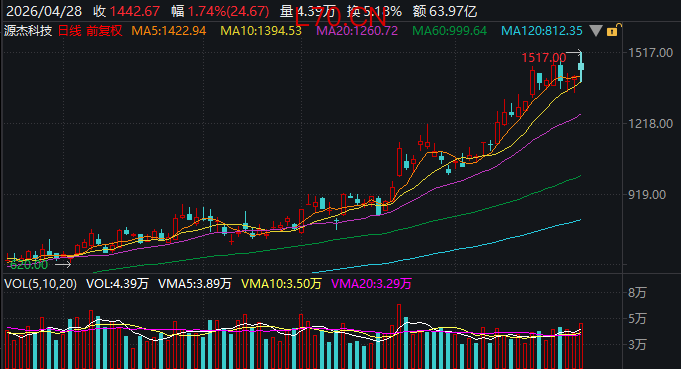Screen dimensions: 681x369
Task: Switch the 前复权 adjustment mode
Action: point(104,31)
